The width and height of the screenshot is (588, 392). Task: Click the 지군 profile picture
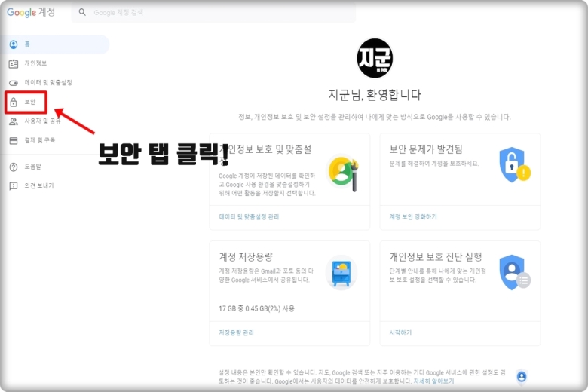(x=375, y=59)
